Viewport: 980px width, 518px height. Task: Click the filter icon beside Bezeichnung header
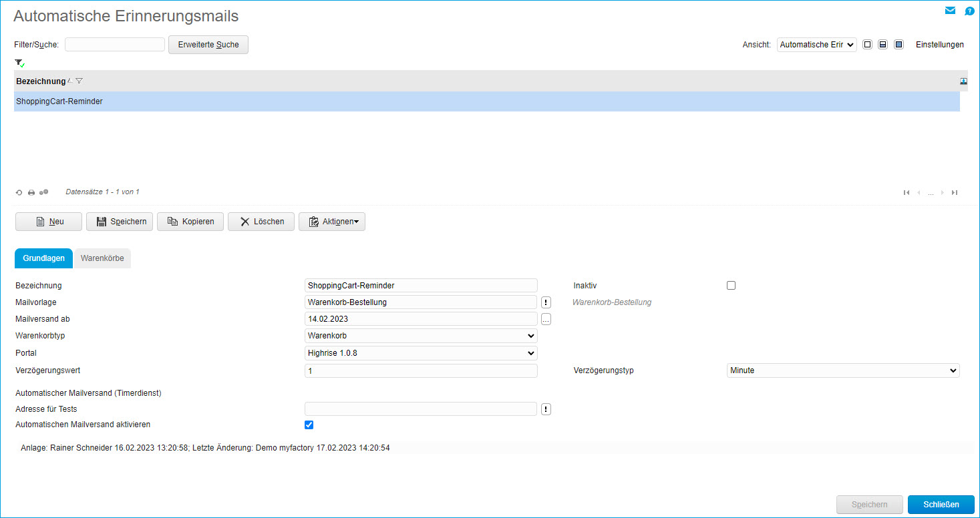point(79,81)
